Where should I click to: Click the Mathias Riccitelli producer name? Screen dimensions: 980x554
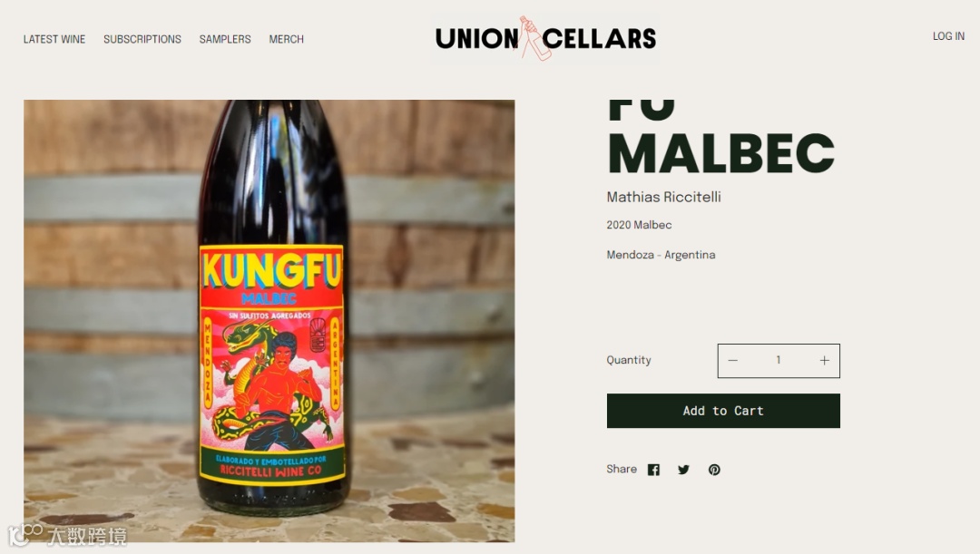pos(663,198)
